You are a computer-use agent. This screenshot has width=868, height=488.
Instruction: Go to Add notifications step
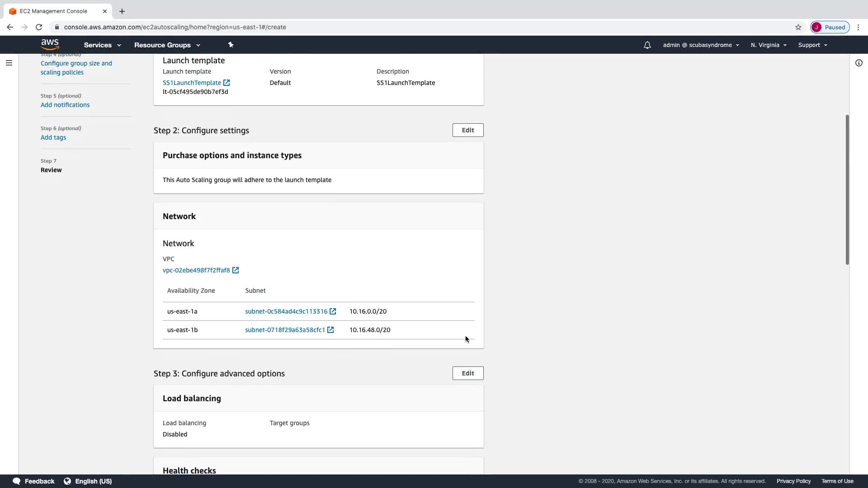(65, 105)
